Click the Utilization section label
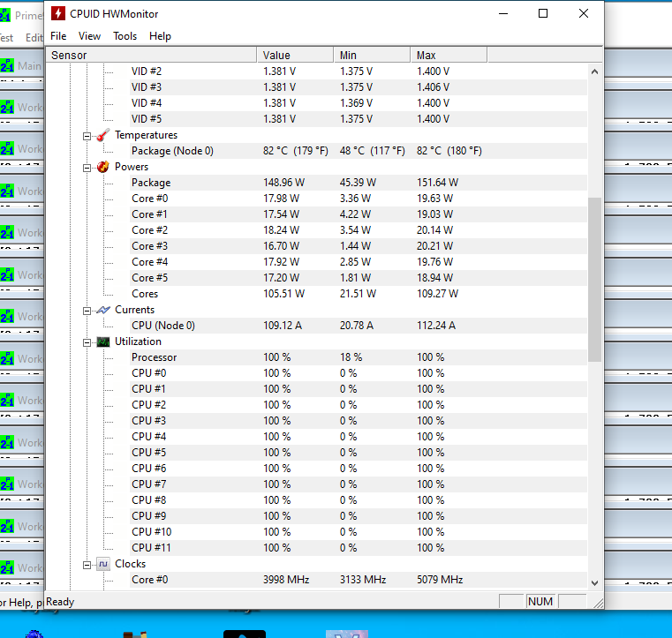The height and width of the screenshot is (638, 672). (x=138, y=342)
